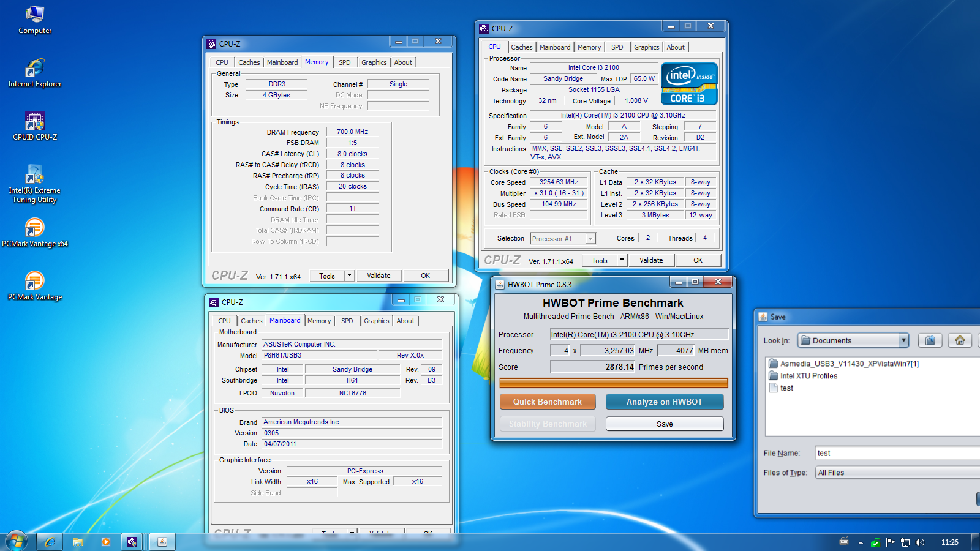Click the Home folder icon in Save dialog

960,340
